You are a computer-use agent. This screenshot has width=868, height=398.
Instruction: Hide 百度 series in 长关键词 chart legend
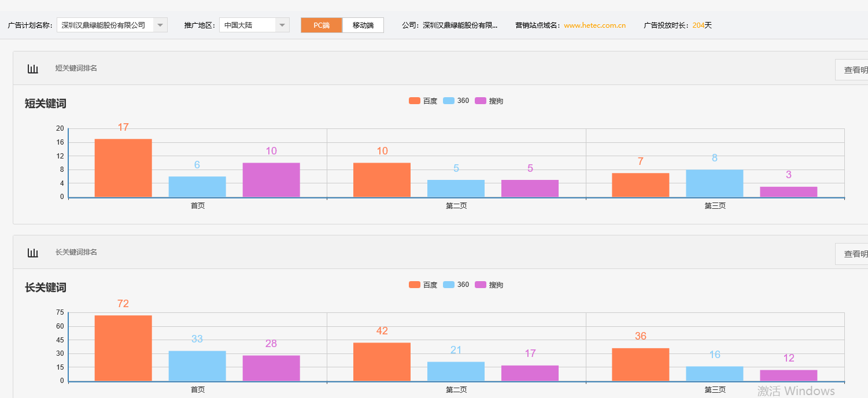(x=423, y=285)
